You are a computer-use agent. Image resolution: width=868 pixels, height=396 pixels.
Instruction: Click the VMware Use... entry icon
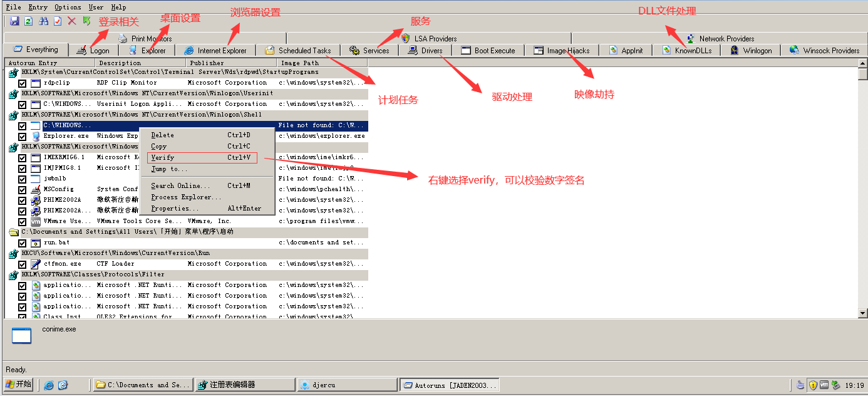coord(36,221)
